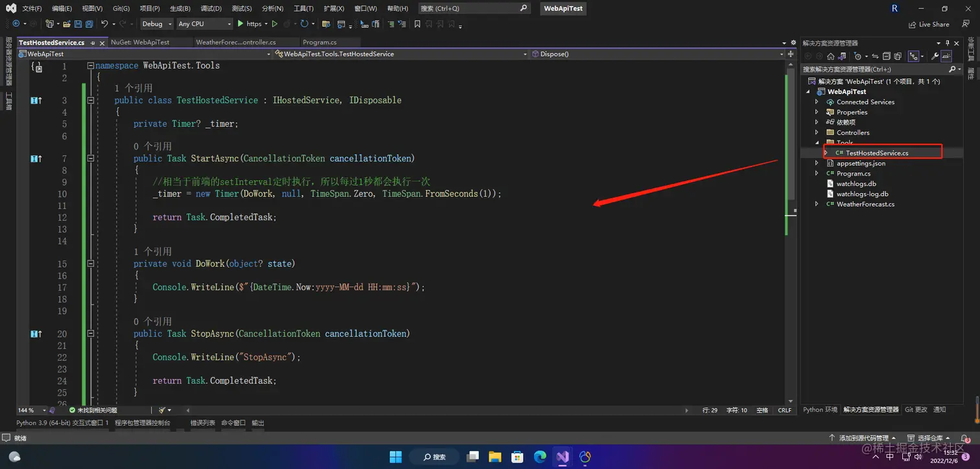Open the 调试(D) menu

[211, 8]
